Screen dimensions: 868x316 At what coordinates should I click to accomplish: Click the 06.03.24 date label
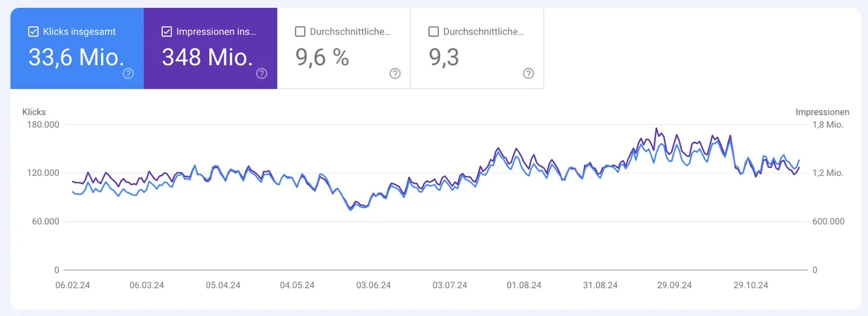[147, 286]
